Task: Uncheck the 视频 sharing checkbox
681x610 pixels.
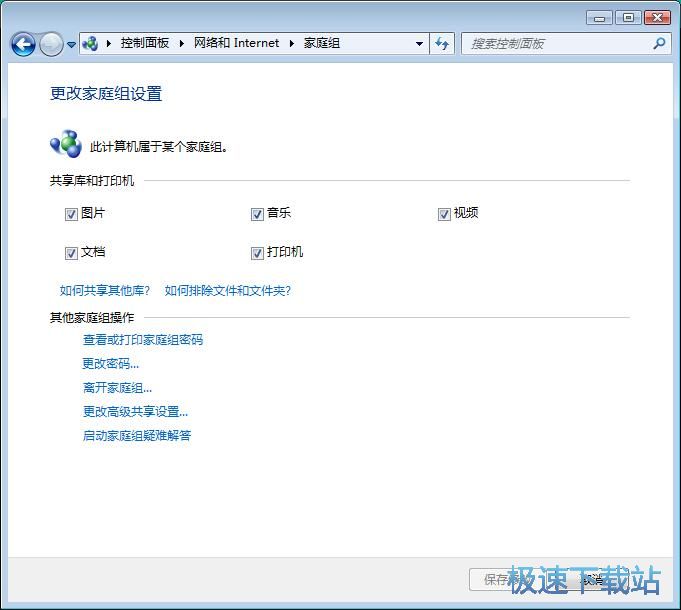Action: (x=444, y=214)
